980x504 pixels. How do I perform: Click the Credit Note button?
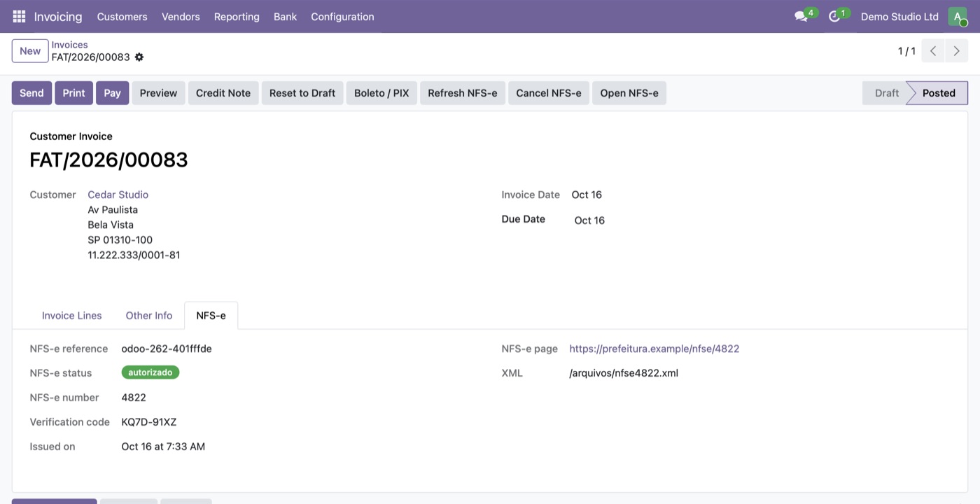coord(223,93)
